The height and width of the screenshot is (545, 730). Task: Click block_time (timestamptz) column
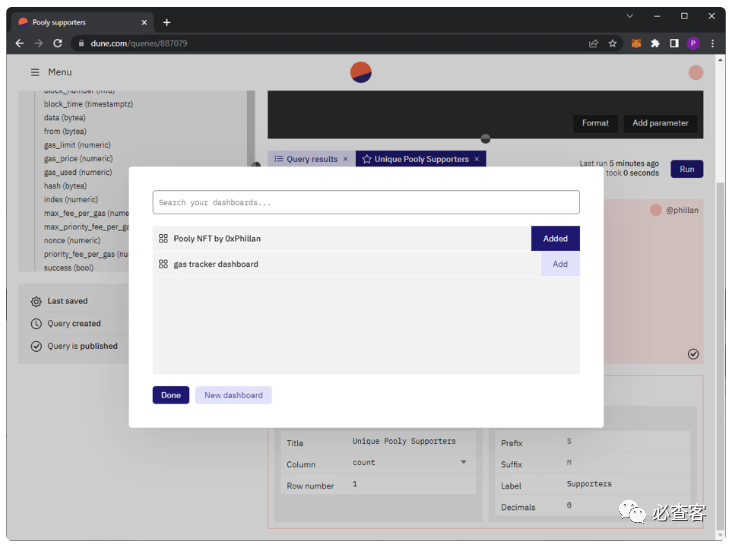pos(88,104)
